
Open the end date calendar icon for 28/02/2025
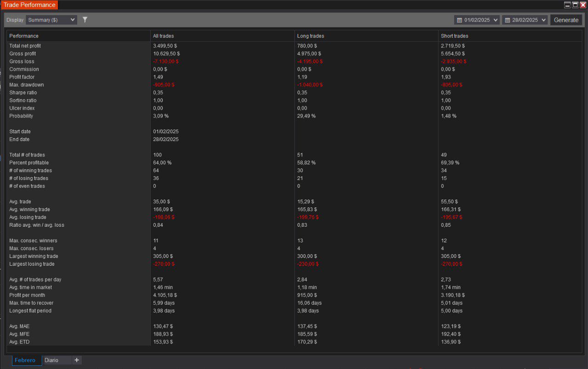508,20
